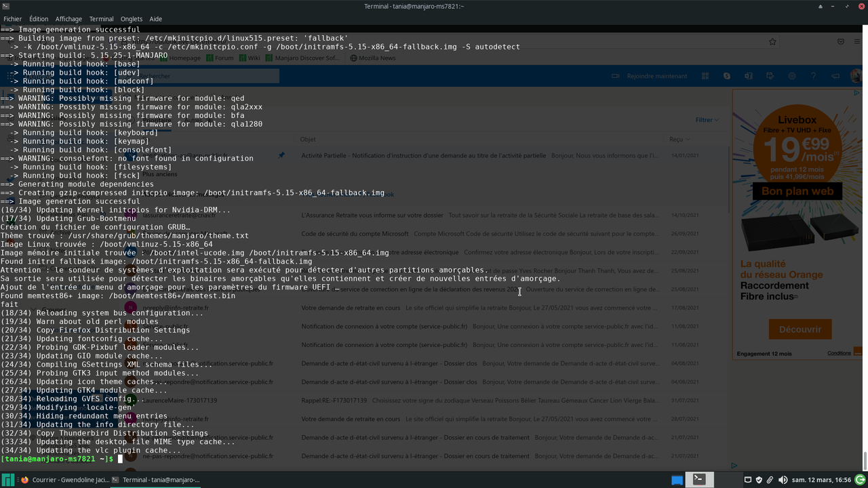
Task: Click line '(25/34) Probing GTK3 input method modules...'
Action: click(x=100, y=373)
